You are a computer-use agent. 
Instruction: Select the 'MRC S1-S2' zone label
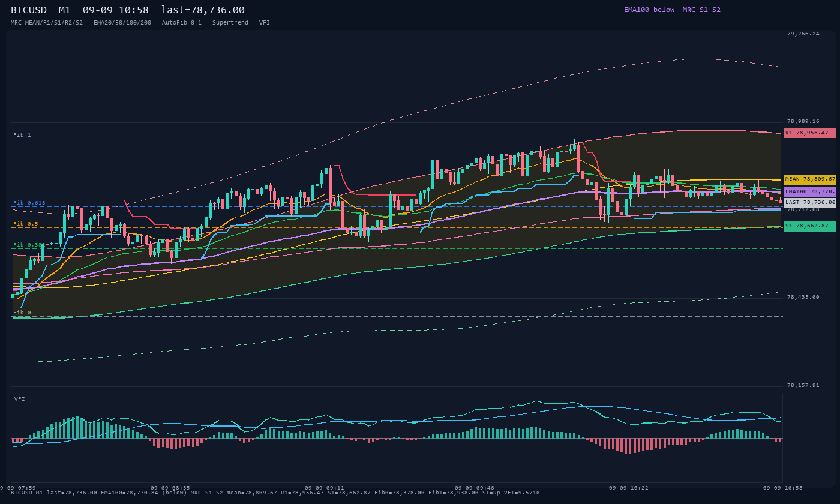701,10
